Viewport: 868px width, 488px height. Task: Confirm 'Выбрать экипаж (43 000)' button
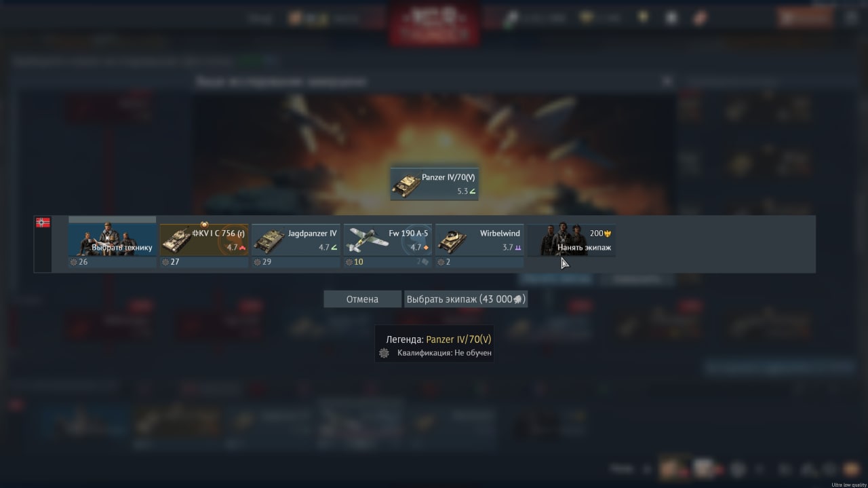pos(466,299)
